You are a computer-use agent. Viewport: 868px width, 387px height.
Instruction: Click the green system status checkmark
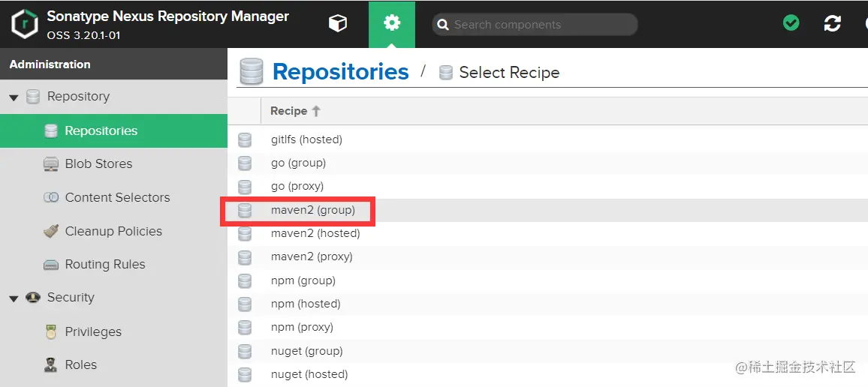[791, 23]
